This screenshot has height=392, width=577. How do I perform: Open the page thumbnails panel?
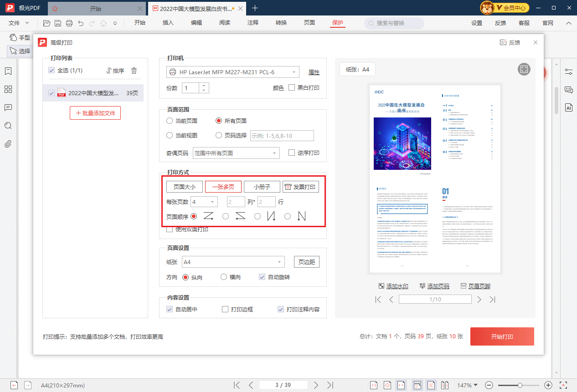[x=8, y=89]
